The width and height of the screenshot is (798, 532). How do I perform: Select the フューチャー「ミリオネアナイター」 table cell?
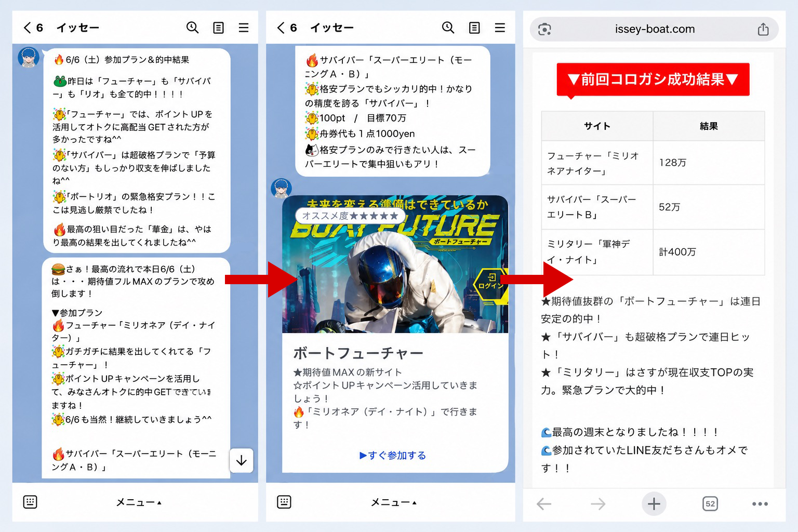597,163
